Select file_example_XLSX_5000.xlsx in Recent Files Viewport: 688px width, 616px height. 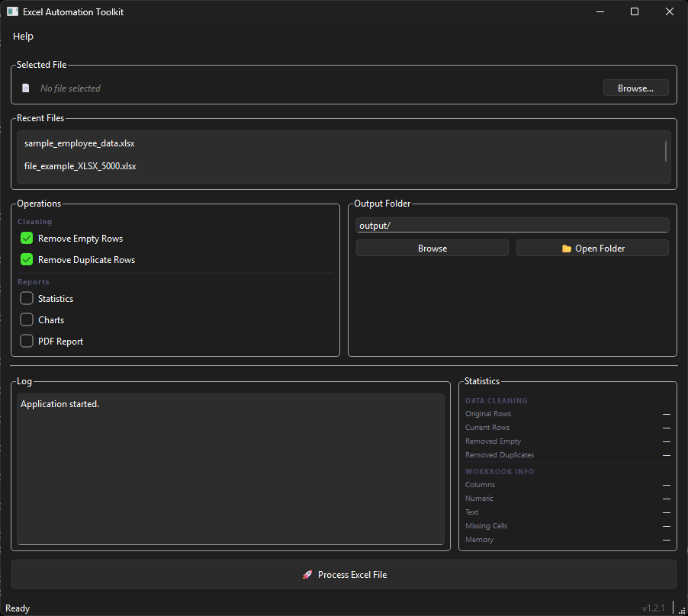(80, 166)
